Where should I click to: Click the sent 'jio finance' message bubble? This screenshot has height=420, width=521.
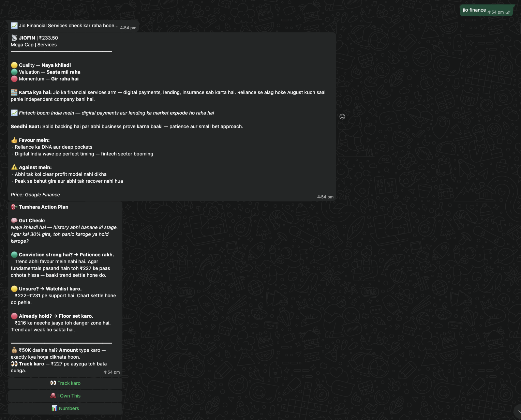tap(487, 10)
